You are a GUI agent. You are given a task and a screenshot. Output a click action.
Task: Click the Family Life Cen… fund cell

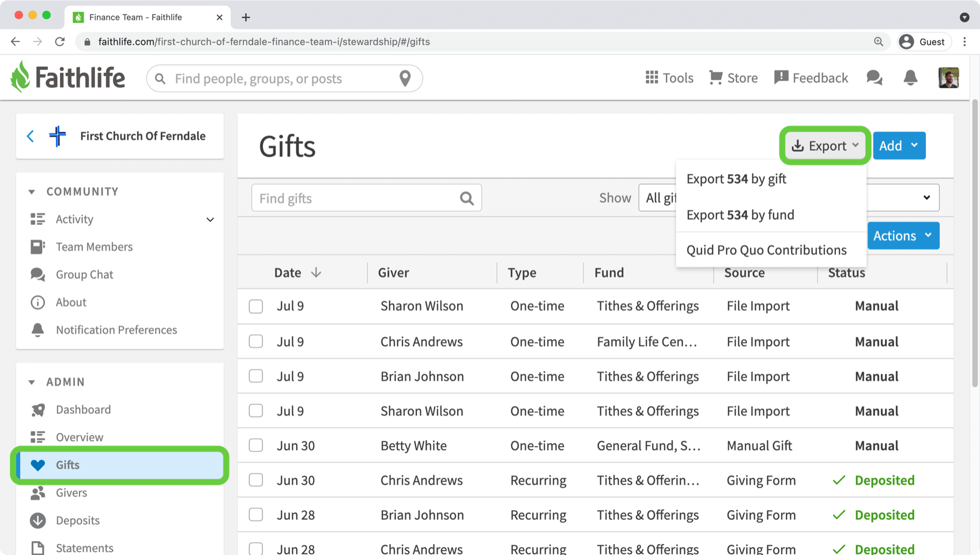coord(647,342)
